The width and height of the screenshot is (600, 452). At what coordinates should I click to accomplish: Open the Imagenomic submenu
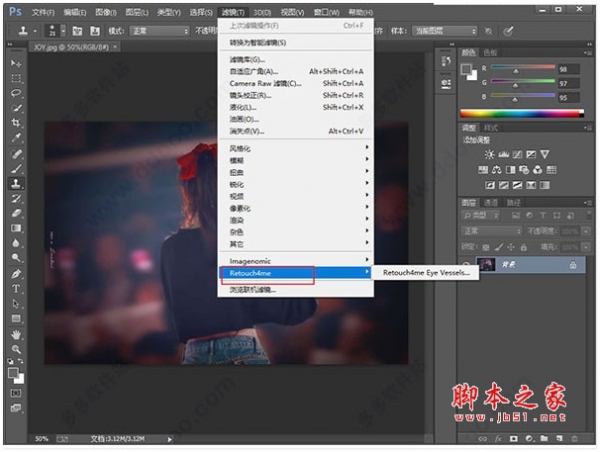(x=296, y=261)
